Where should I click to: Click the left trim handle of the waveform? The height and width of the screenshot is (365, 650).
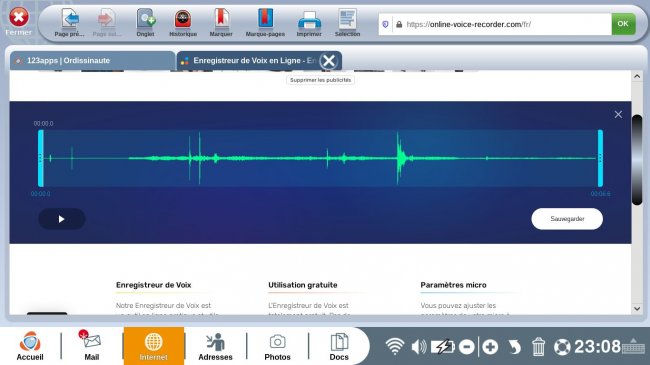41,158
